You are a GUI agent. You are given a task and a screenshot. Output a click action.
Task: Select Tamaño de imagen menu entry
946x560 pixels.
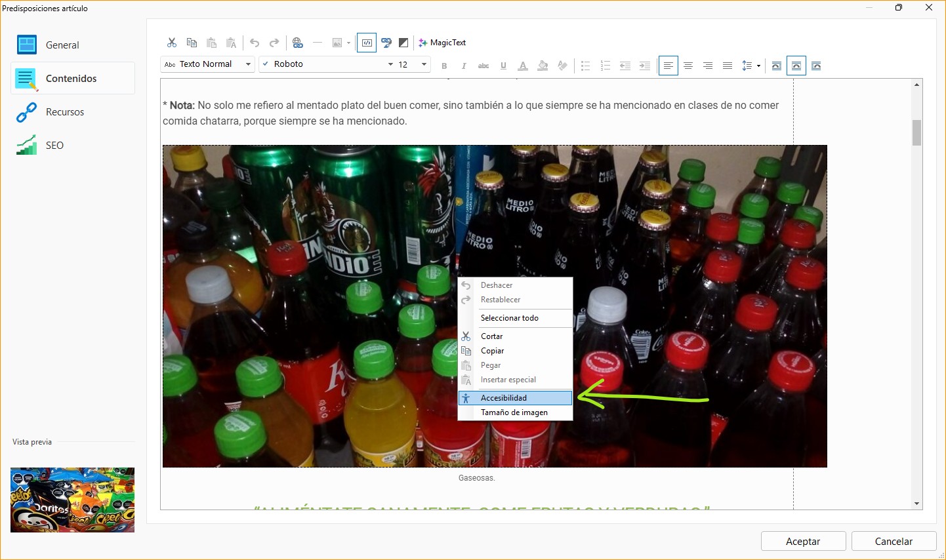515,412
